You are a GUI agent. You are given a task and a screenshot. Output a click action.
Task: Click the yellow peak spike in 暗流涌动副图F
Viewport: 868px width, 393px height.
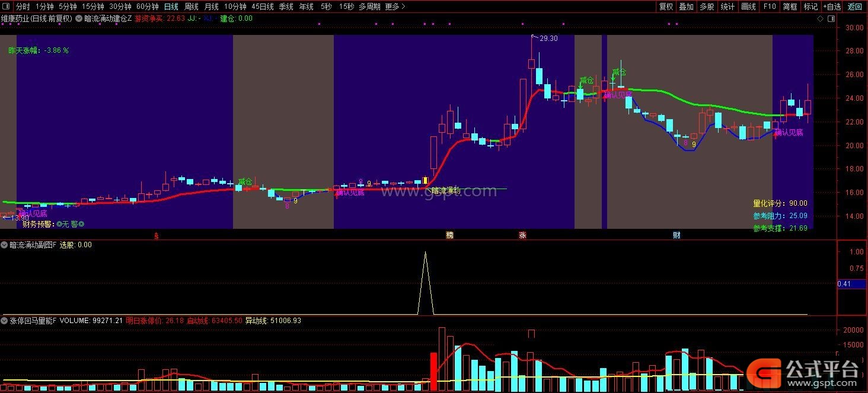click(x=425, y=283)
